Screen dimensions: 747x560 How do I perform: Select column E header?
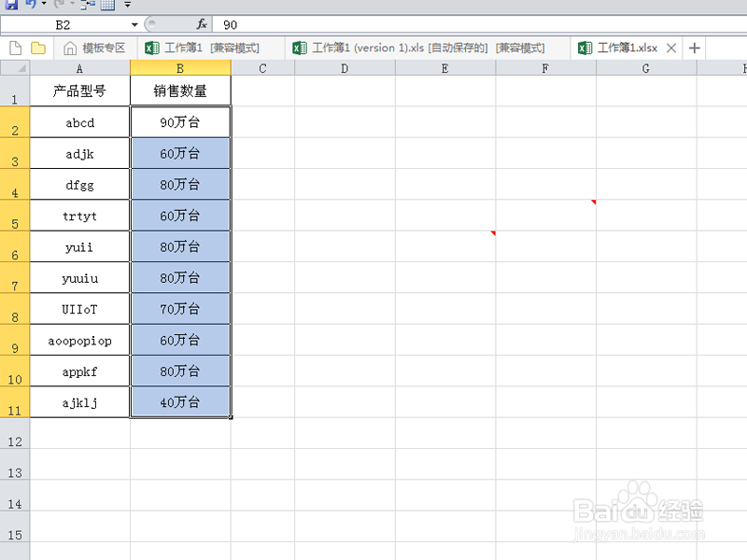coord(445,68)
